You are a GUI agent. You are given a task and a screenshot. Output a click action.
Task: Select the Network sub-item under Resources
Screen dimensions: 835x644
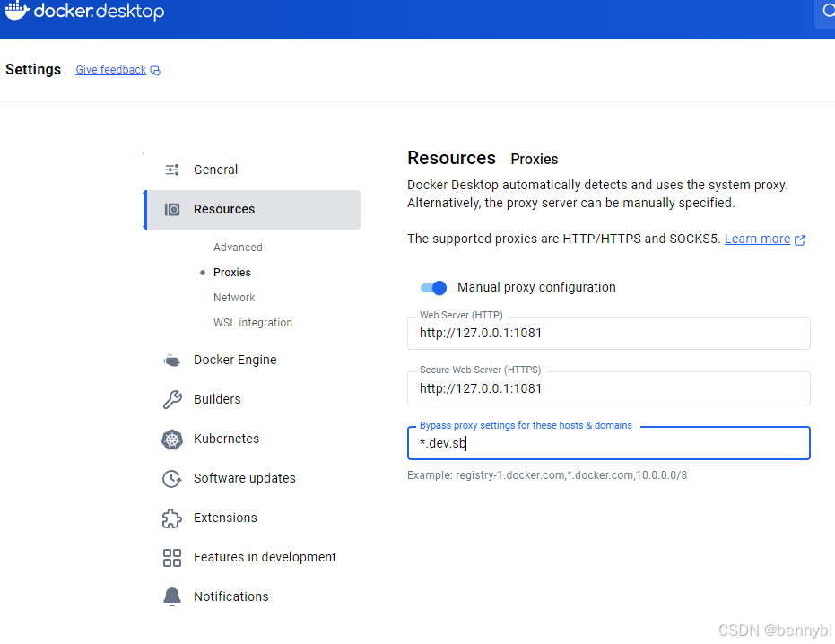pyautogui.click(x=234, y=298)
